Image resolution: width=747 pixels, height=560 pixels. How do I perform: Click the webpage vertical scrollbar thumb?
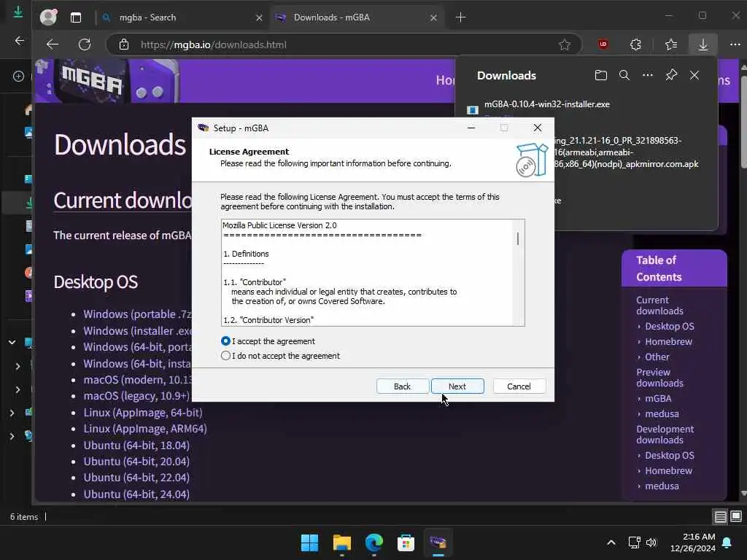click(x=743, y=122)
